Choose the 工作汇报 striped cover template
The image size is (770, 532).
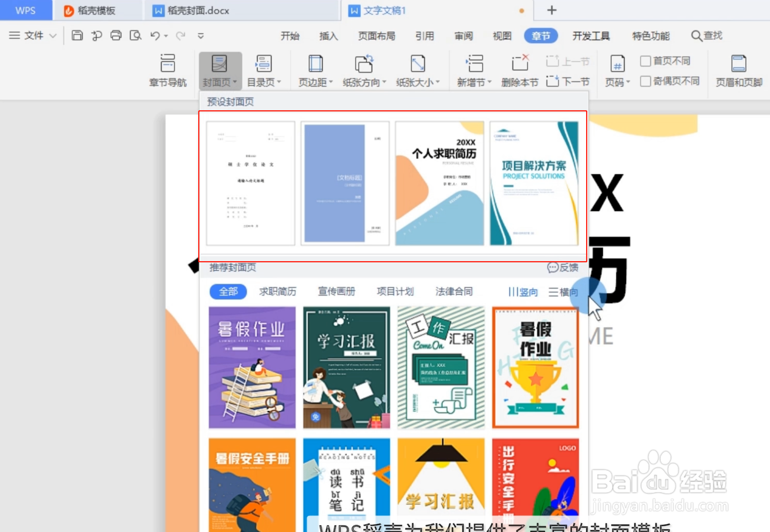[x=441, y=368]
